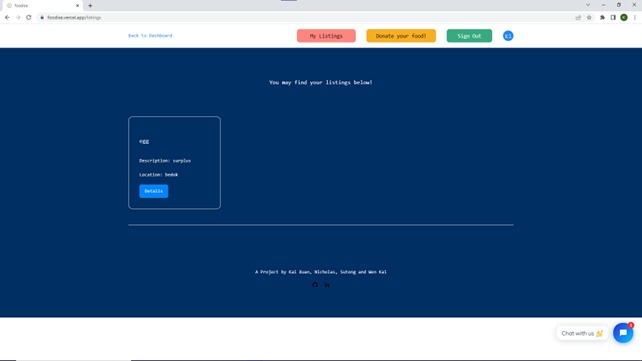Image resolution: width=642 pixels, height=361 pixels.
Task: Open the GitHub icon in footer
Action: (x=315, y=285)
